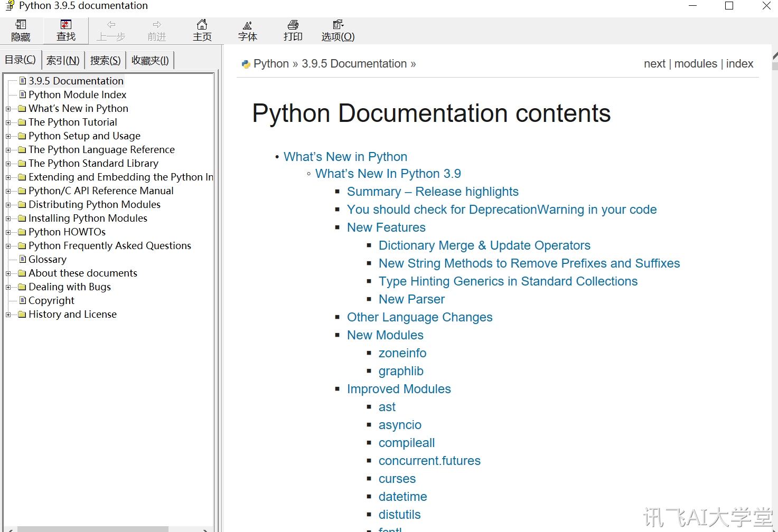Expand Python Setup and Usage node
This screenshot has height=532, width=778.
click(8, 136)
